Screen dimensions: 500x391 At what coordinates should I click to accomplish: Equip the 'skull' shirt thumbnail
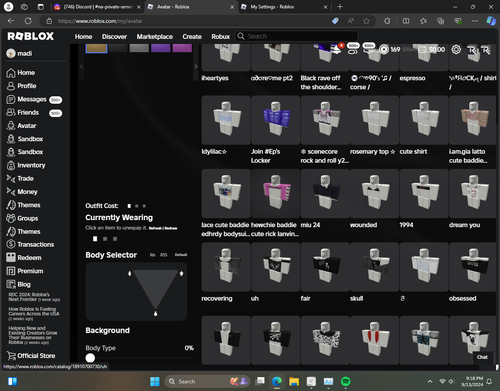click(x=374, y=267)
